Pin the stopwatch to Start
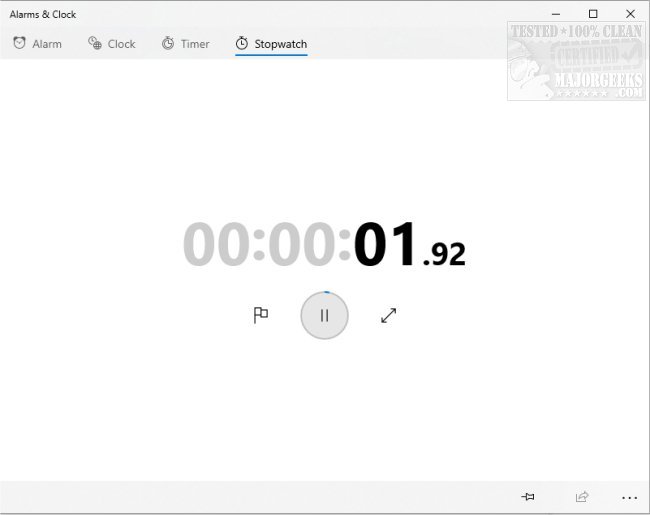 pyautogui.click(x=528, y=496)
